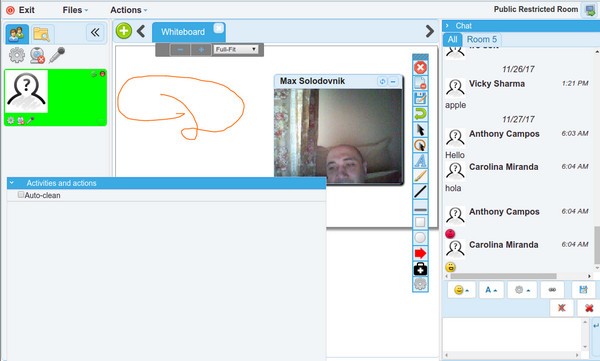Add a new whiteboard with green plus
Screen dimensions: 600x361
tap(124, 31)
